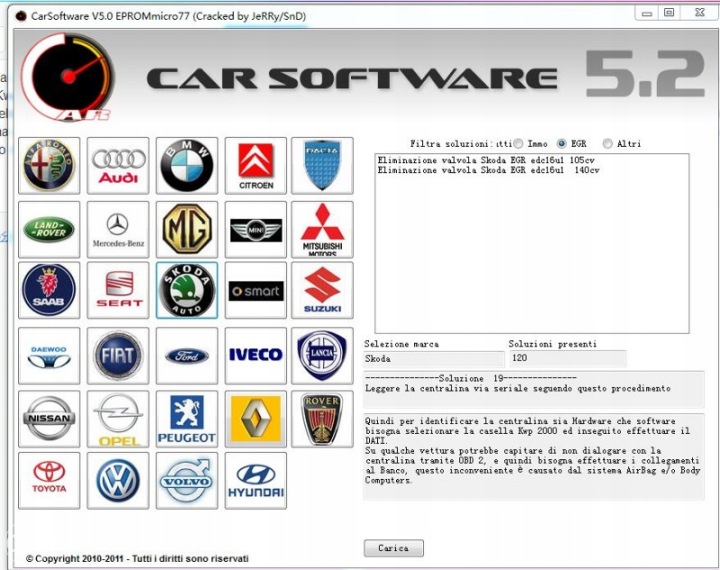Viewport: 720px width, 570px height.
Task: Choose the Volkswagen logo
Action: point(118,481)
